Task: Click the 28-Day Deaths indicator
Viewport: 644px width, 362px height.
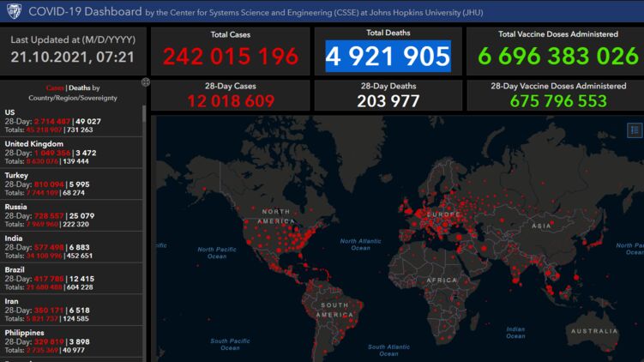Action: pyautogui.click(x=388, y=100)
